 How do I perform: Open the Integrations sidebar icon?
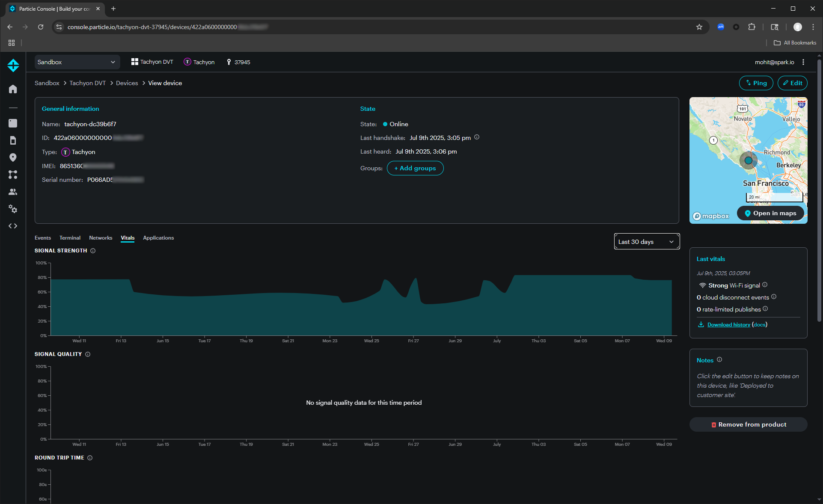[x=13, y=175]
